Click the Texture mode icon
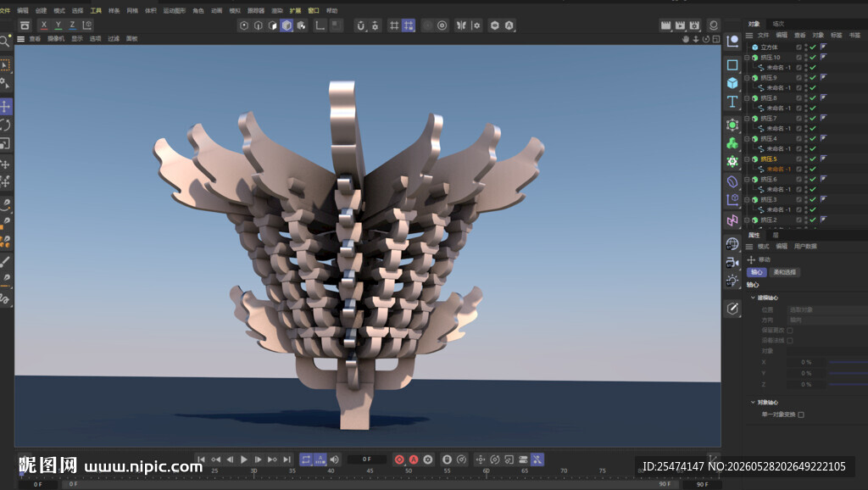This screenshot has height=490, width=868. [x=301, y=25]
